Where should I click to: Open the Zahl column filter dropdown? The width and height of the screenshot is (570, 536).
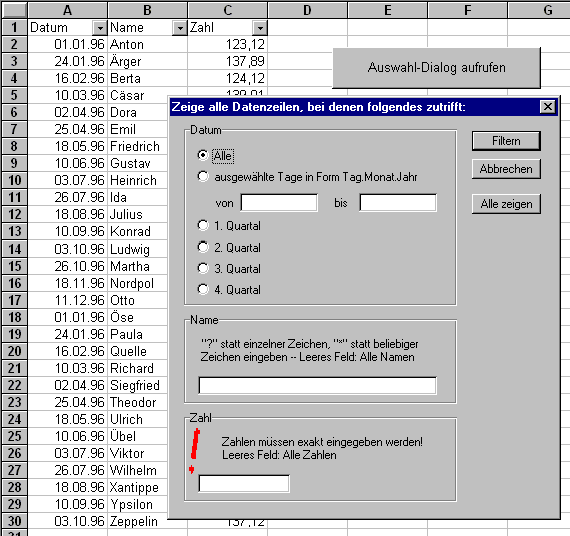260,28
